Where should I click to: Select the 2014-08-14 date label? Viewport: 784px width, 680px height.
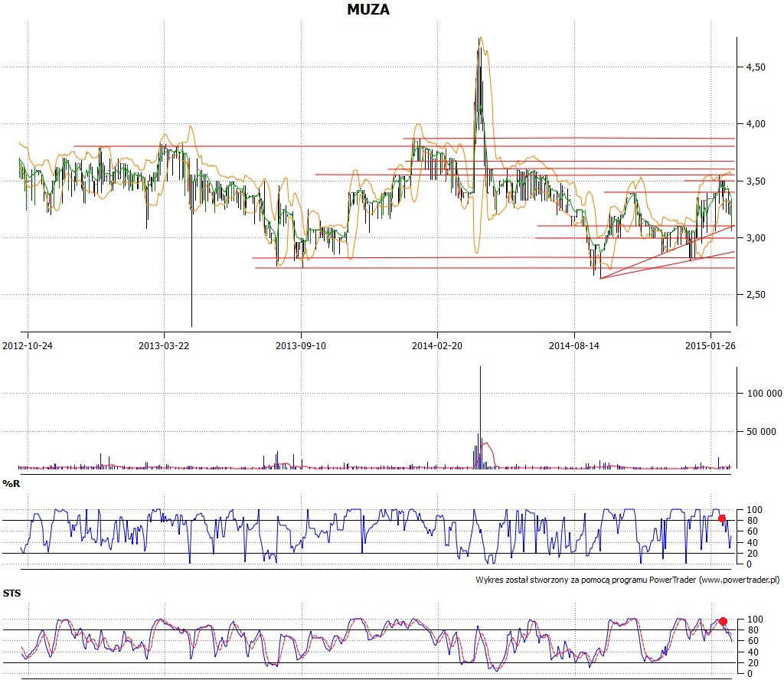(574, 345)
